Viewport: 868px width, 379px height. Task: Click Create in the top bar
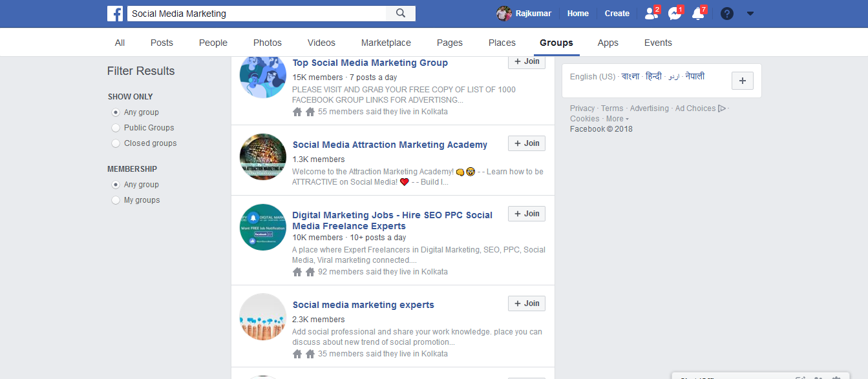(x=617, y=14)
